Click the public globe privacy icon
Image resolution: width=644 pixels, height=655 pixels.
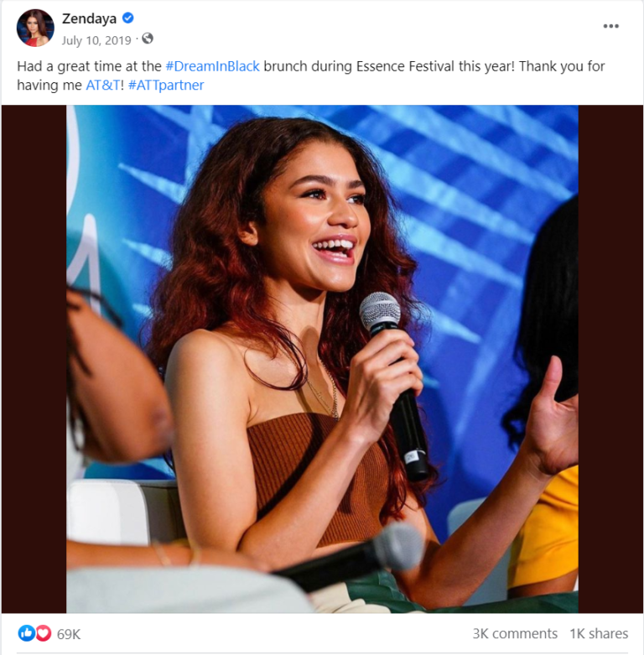tap(148, 39)
